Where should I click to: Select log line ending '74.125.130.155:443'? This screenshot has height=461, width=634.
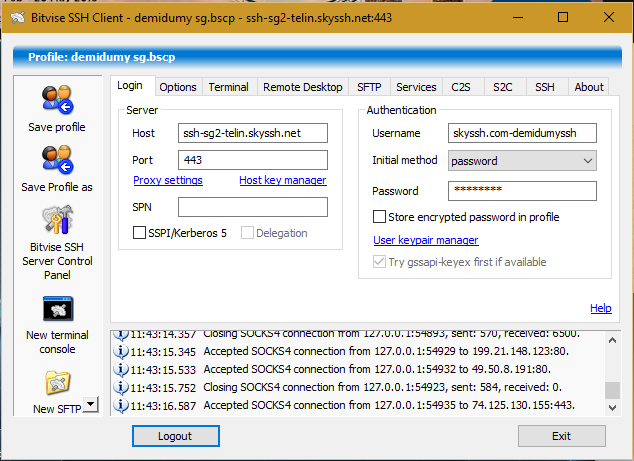click(389, 405)
